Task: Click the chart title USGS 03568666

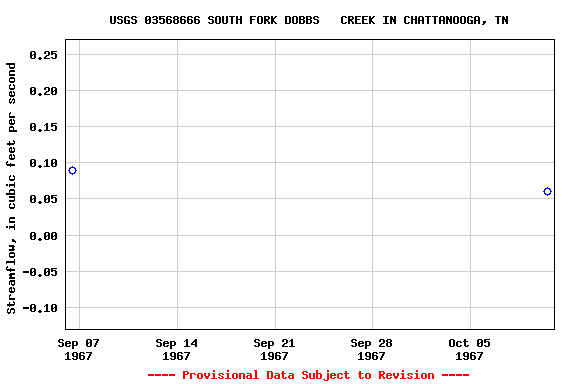Action: point(309,20)
